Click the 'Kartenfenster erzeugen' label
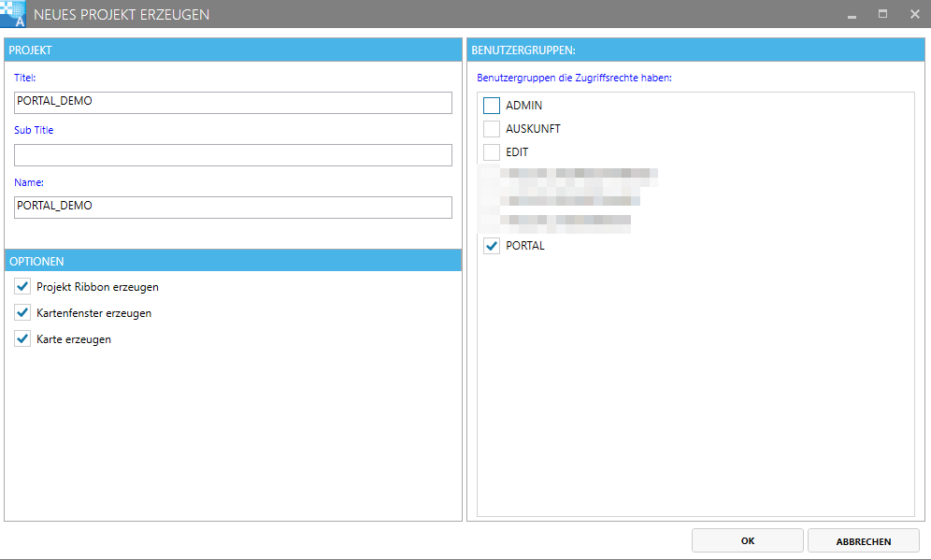This screenshot has height=560, width=931. (x=93, y=313)
